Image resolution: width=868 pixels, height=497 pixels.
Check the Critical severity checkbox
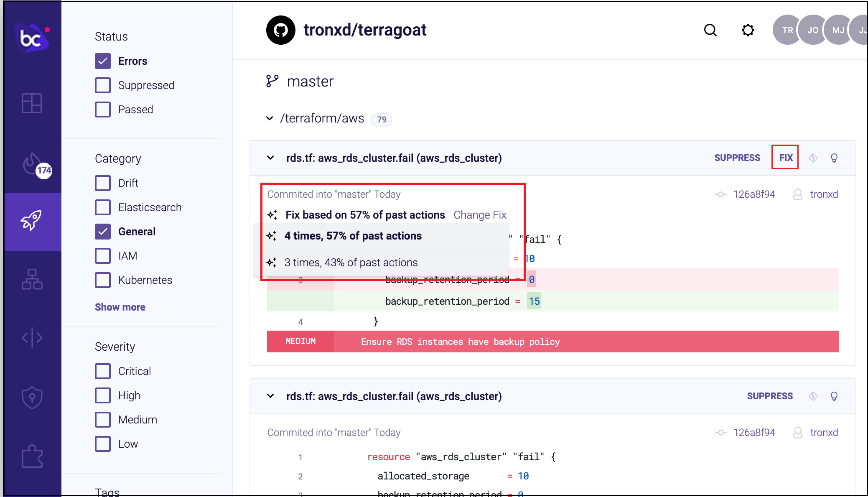103,371
